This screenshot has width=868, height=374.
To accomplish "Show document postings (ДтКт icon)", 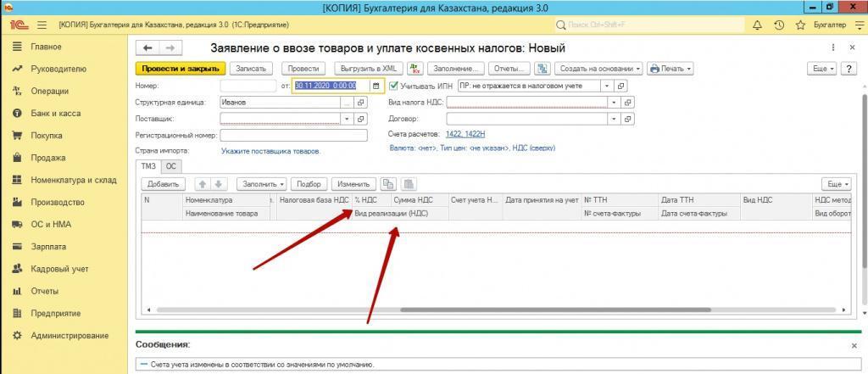I will tap(415, 69).
